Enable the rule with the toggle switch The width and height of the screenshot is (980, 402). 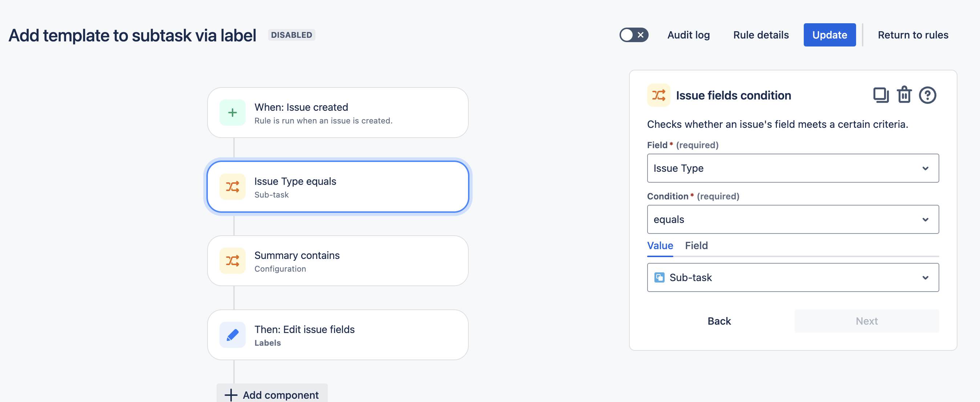tap(633, 35)
